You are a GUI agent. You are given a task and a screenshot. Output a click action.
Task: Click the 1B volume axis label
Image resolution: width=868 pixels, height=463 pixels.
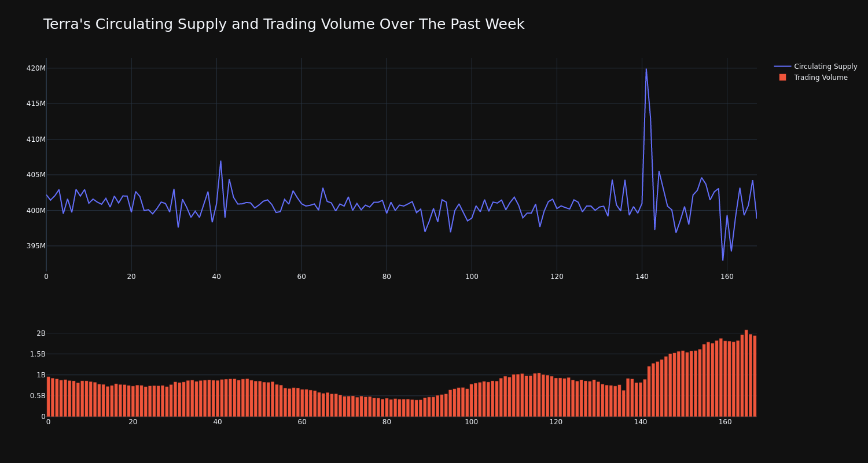(41, 375)
